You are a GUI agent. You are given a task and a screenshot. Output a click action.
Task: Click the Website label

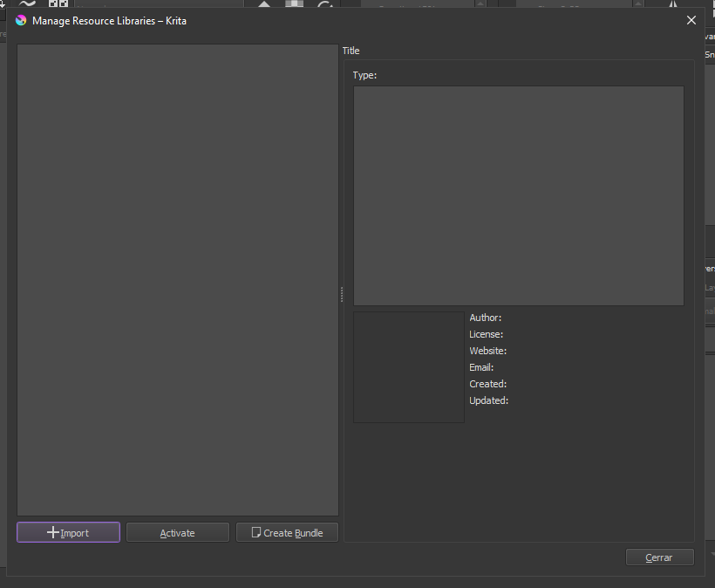coord(487,351)
